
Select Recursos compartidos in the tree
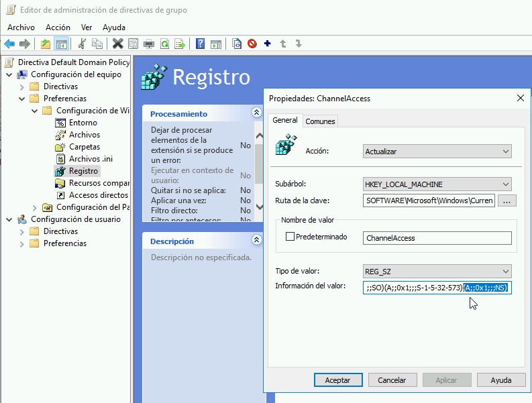tap(99, 183)
